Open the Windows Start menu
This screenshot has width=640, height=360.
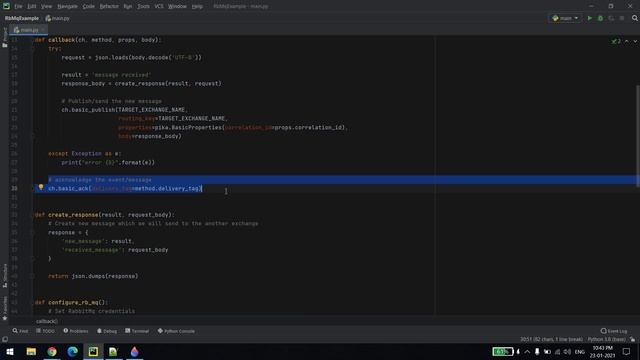[10, 351]
